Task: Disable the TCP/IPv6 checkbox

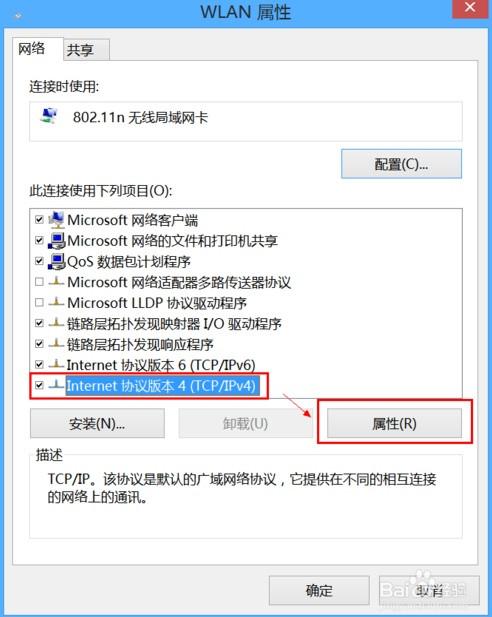Action: click(39, 364)
